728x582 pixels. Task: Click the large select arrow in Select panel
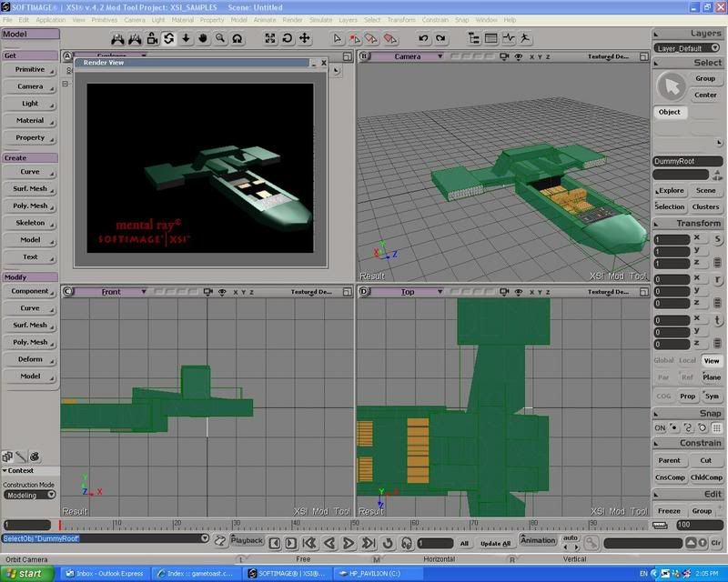coord(672,86)
